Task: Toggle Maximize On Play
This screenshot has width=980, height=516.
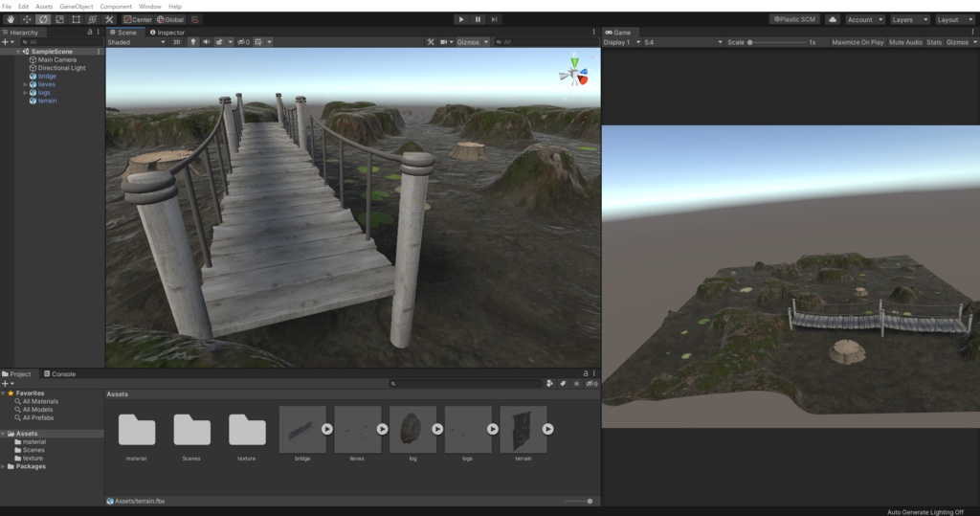Action: (857, 42)
